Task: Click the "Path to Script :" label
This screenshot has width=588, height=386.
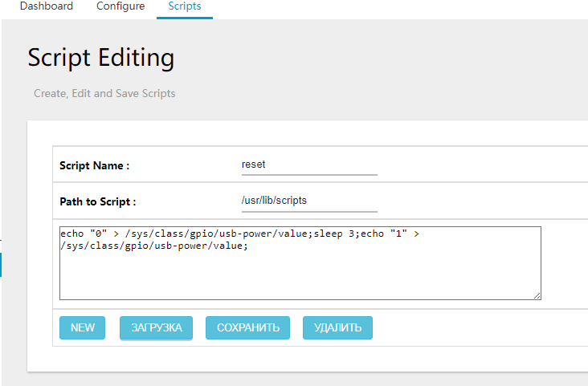Action: [97, 201]
